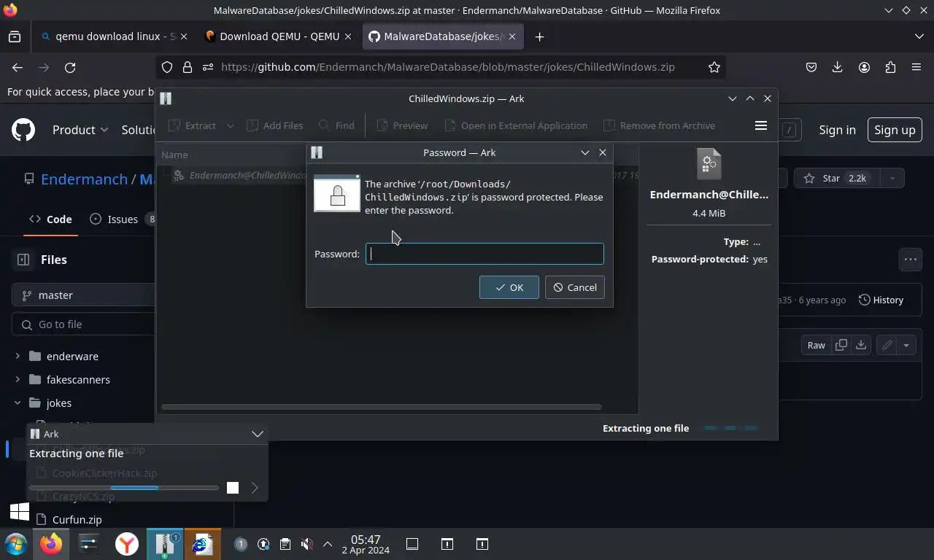Screen dimensions: 934x560
Task: Click OK in the password dialog
Action: click(509, 287)
